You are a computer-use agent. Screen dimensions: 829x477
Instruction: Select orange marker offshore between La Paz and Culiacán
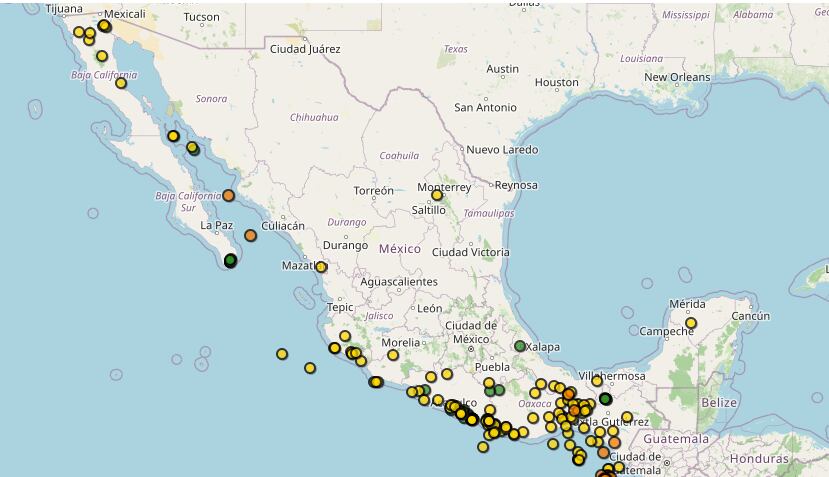[251, 235]
